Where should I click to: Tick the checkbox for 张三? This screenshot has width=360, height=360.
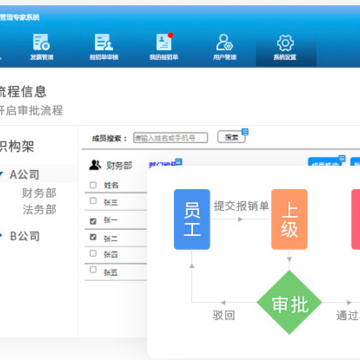coord(93,201)
